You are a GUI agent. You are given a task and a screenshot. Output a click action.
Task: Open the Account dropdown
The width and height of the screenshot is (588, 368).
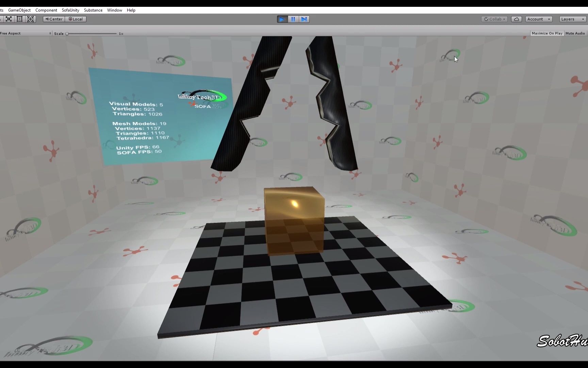point(539,19)
